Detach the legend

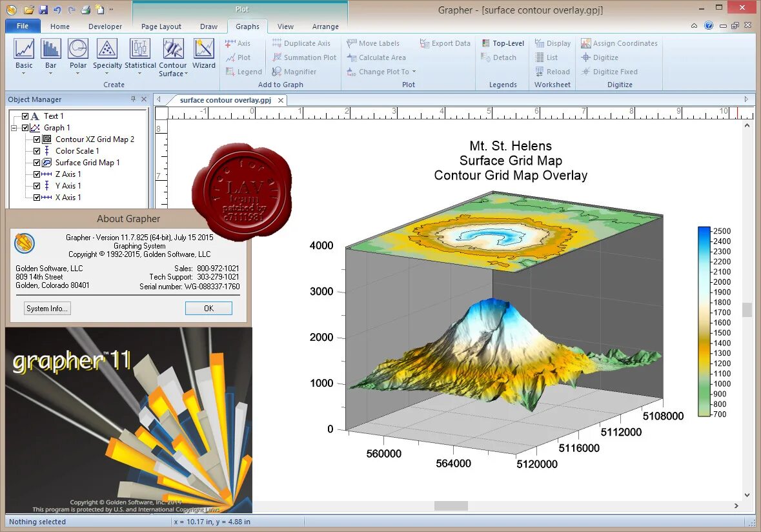point(498,57)
